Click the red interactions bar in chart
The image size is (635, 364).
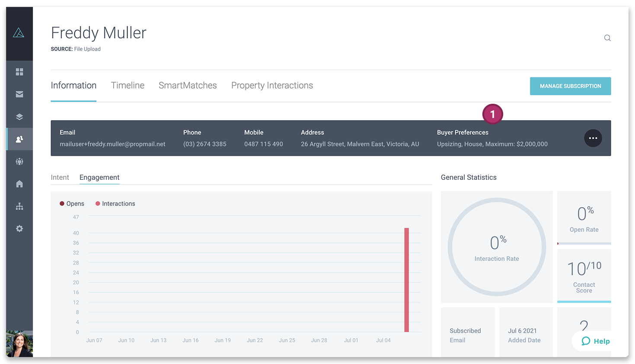(407, 280)
